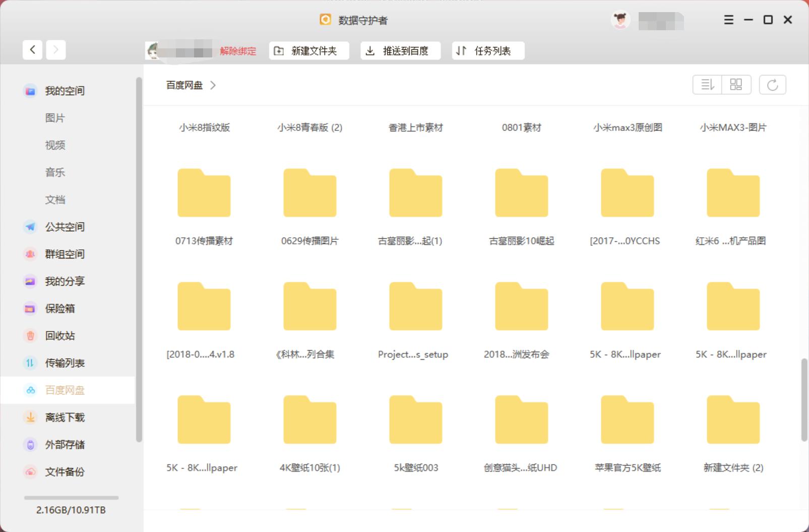This screenshot has height=532, width=809.
Task: Open the 回收站 (Recycle Bin) section
Action: (x=59, y=336)
